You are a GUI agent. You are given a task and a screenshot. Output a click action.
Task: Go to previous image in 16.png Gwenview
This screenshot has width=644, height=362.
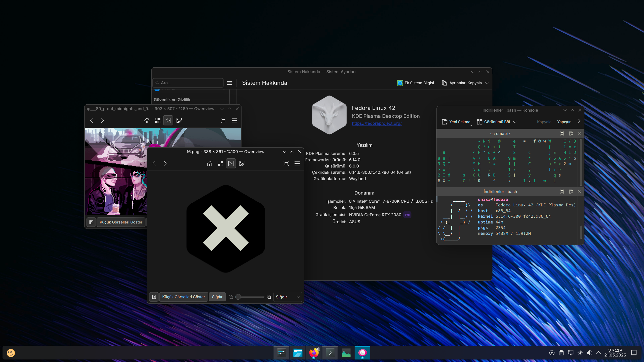tap(154, 163)
